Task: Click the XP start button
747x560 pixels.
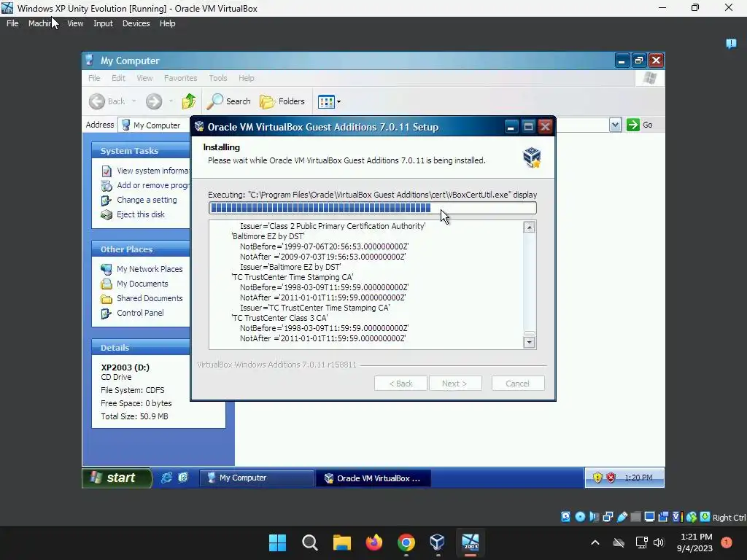Action: tap(117, 478)
